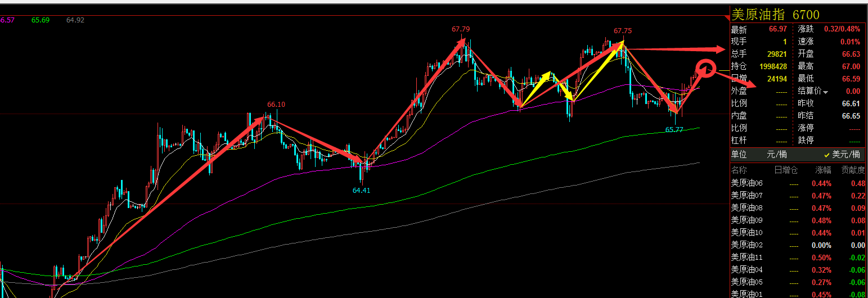Screen dimensions: 868x298
Task: Click the 单位 label
Action: (x=739, y=154)
